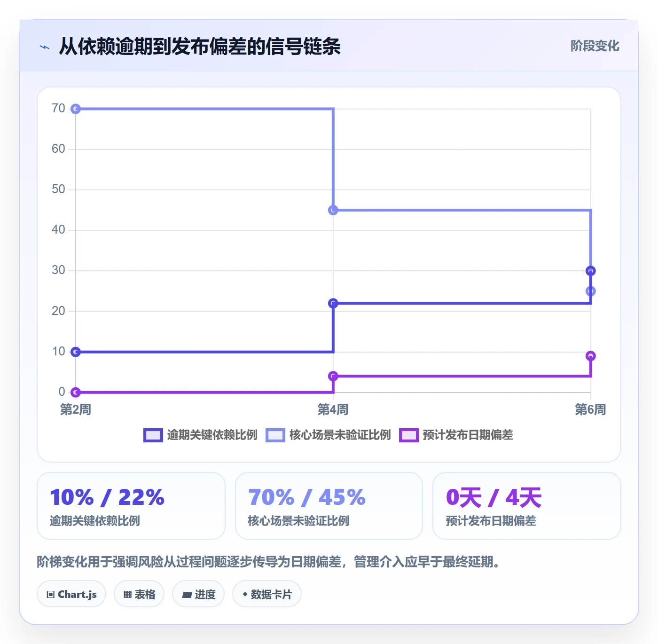Select the 数据卡片 tag chip

tap(267, 594)
